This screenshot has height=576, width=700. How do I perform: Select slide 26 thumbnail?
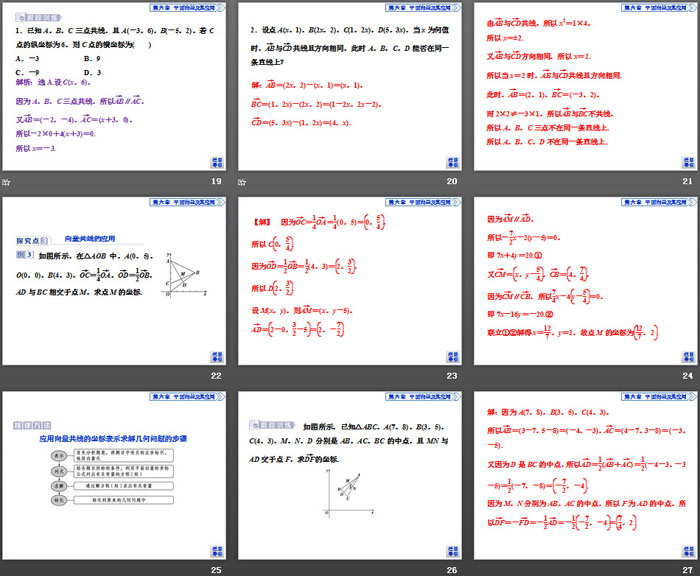pos(350,476)
